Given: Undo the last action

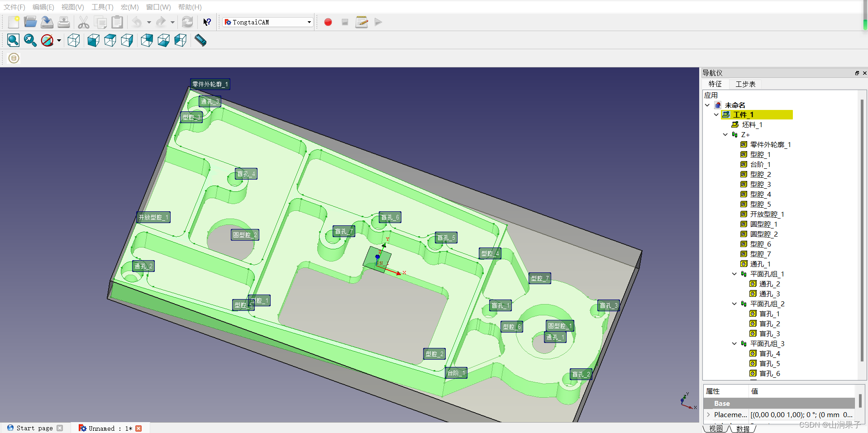Looking at the screenshot, I should click(137, 22).
